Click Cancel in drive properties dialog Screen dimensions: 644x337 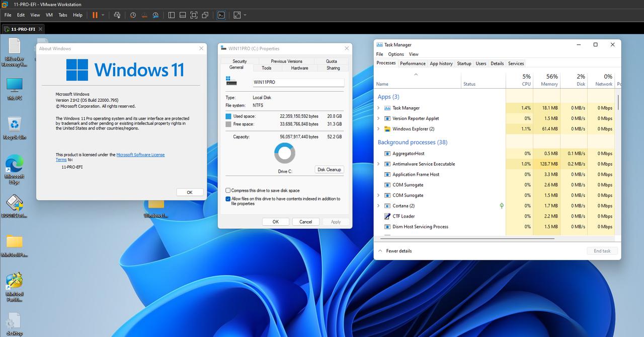pyautogui.click(x=306, y=222)
